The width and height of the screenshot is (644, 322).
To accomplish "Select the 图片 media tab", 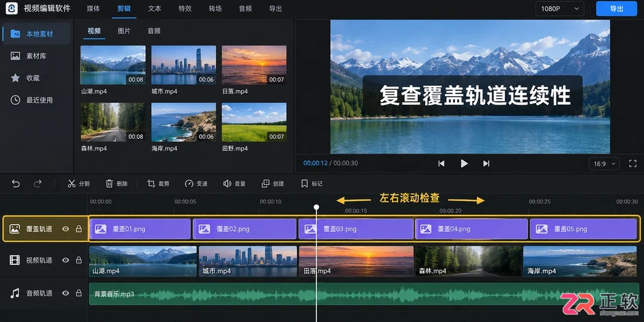I will coord(124,31).
